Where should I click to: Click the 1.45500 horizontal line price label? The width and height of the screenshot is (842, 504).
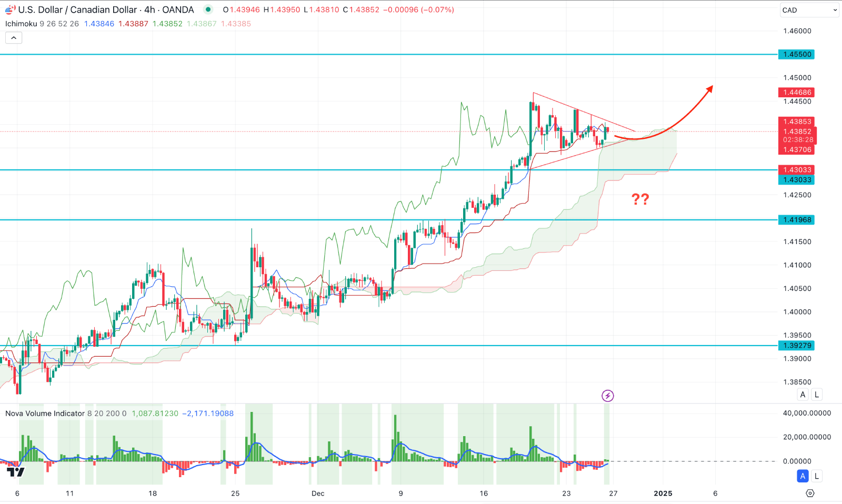click(x=797, y=54)
